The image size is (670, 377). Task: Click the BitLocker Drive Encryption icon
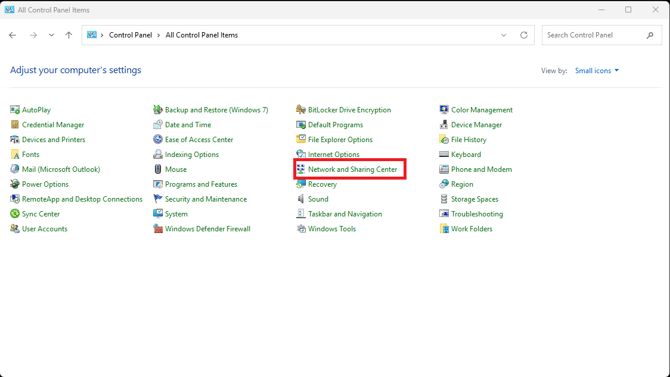click(301, 110)
